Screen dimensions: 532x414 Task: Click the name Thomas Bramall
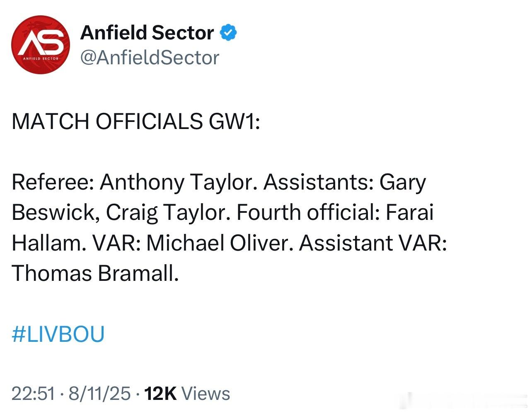pyautogui.click(x=95, y=274)
